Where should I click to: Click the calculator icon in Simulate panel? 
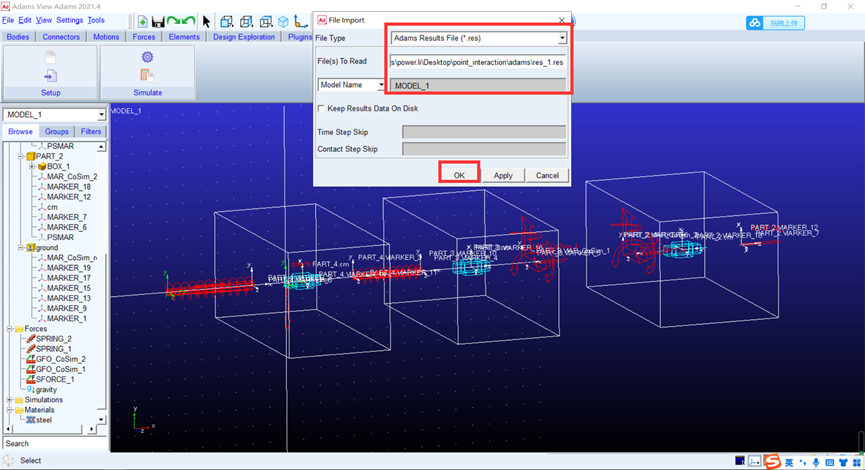coord(147,76)
